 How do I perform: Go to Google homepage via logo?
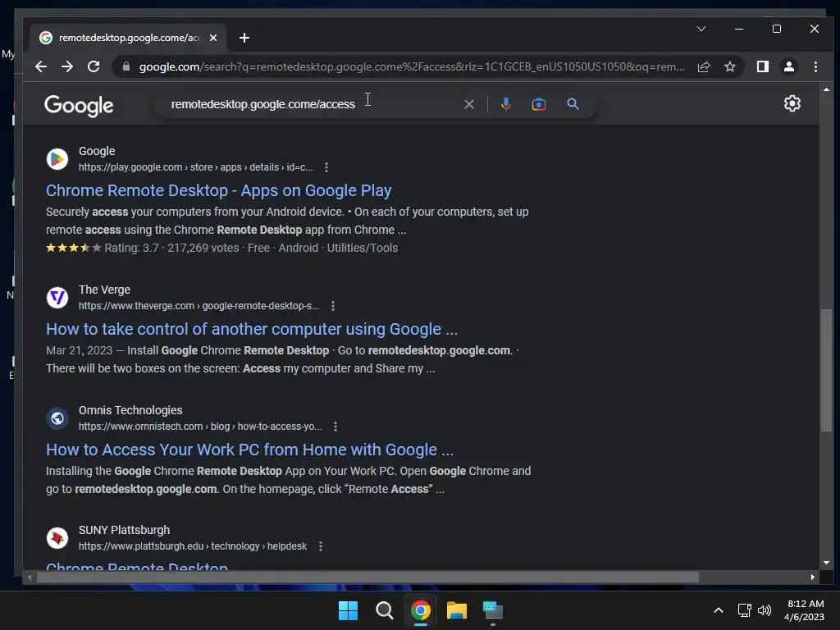click(x=79, y=106)
